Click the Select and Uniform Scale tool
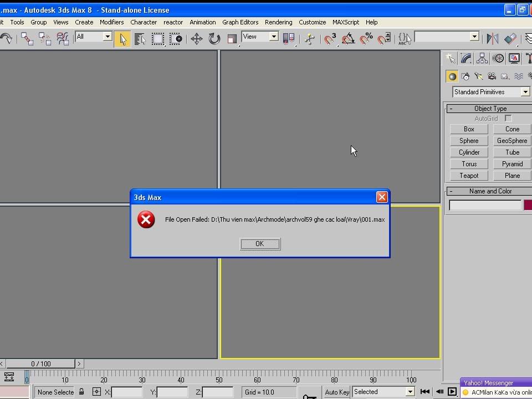Image resolution: width=532 pixels, height=399 pixels. tap(232, 39)
